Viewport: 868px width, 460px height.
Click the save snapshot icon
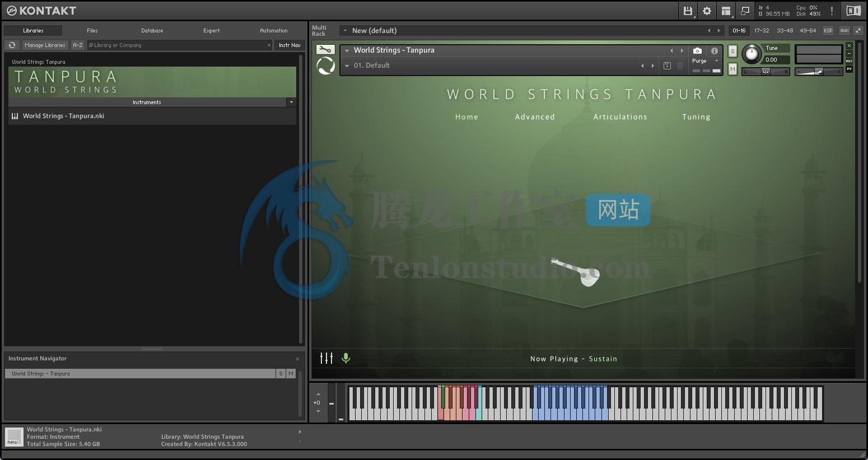click(667, 65)
